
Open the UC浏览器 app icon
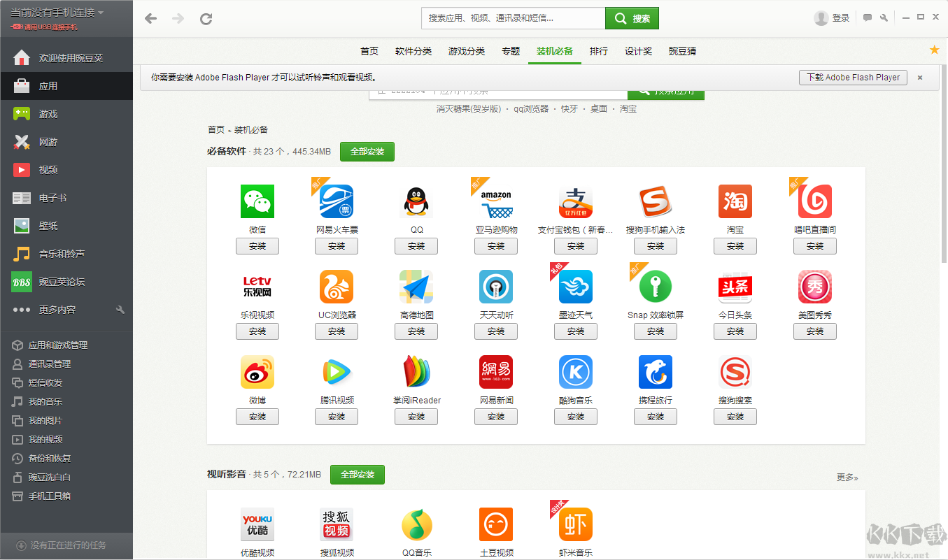[337, 287]
